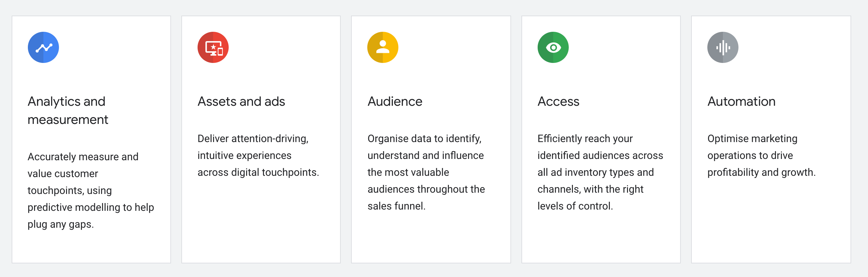Click the yellow audience person icon
The image size is (868, 277).
pos(383,48)
